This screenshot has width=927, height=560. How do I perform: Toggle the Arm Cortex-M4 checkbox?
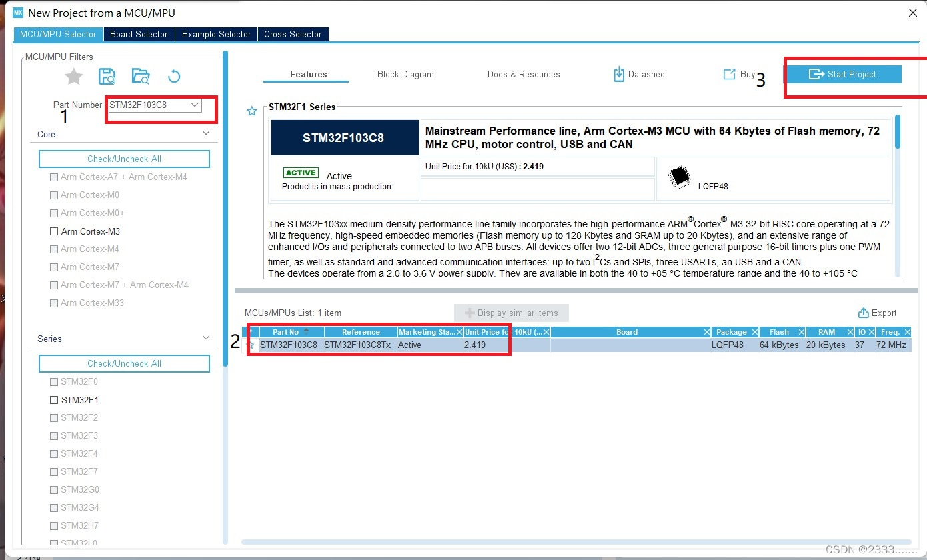click(x=54, y=249)
